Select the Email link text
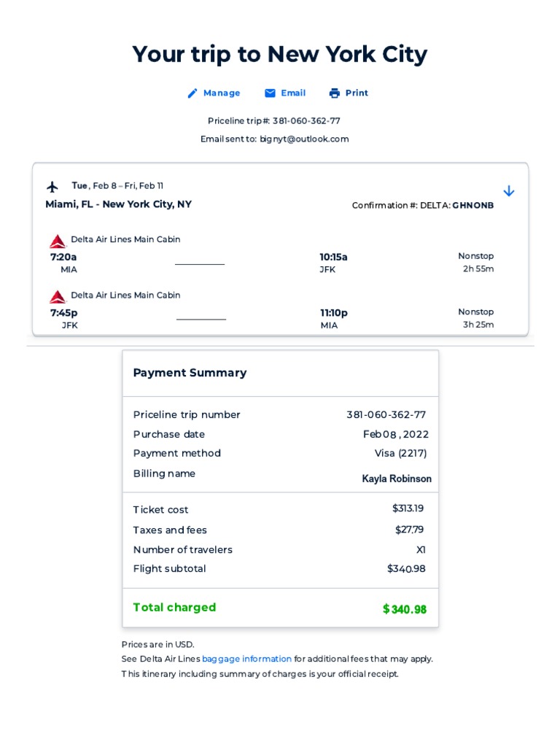 pyautogui.click(x=293, y=93)
